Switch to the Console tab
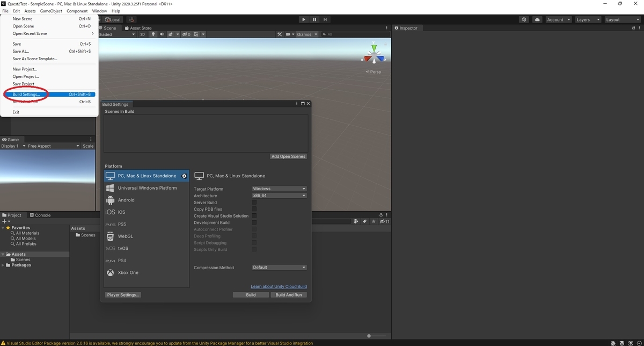The width and height of the screenshot is (644, 346). coord(40,215)
